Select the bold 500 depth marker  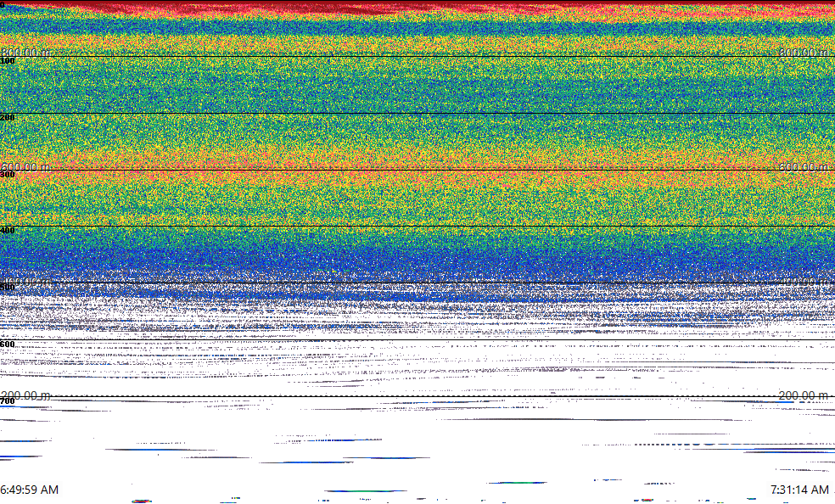tap(8, 288)
